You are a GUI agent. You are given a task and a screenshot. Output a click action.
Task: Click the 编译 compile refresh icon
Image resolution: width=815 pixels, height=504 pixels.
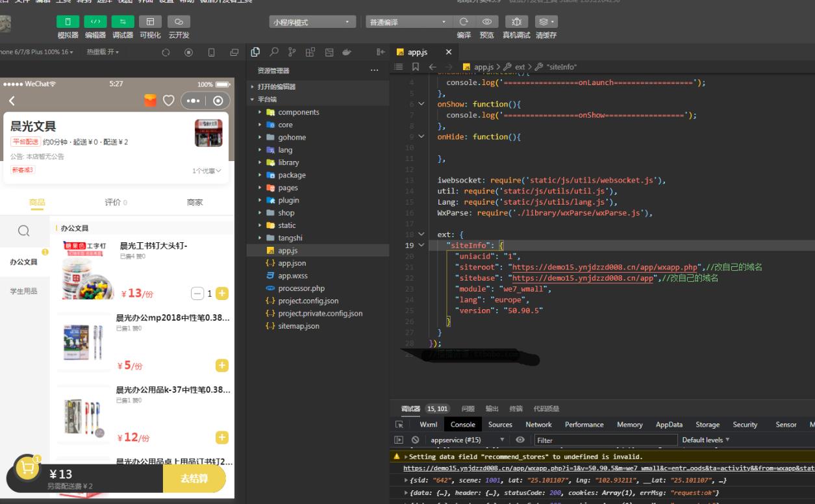click(x=464, y=21)
